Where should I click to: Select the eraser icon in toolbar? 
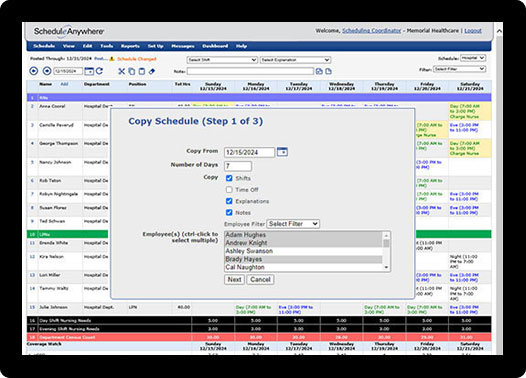click(x=152, y=71)
